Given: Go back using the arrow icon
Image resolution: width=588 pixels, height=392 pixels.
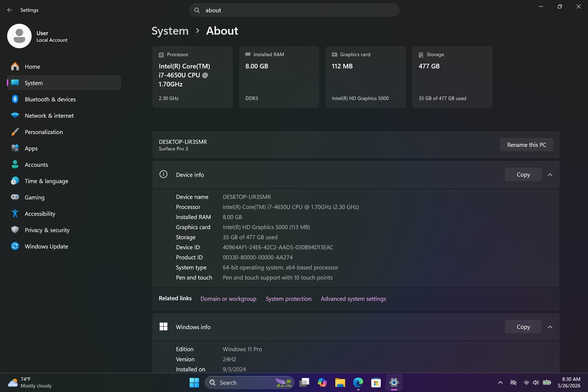Looking at the screenshot, I should pyautogui.click(x=10, y=10).
